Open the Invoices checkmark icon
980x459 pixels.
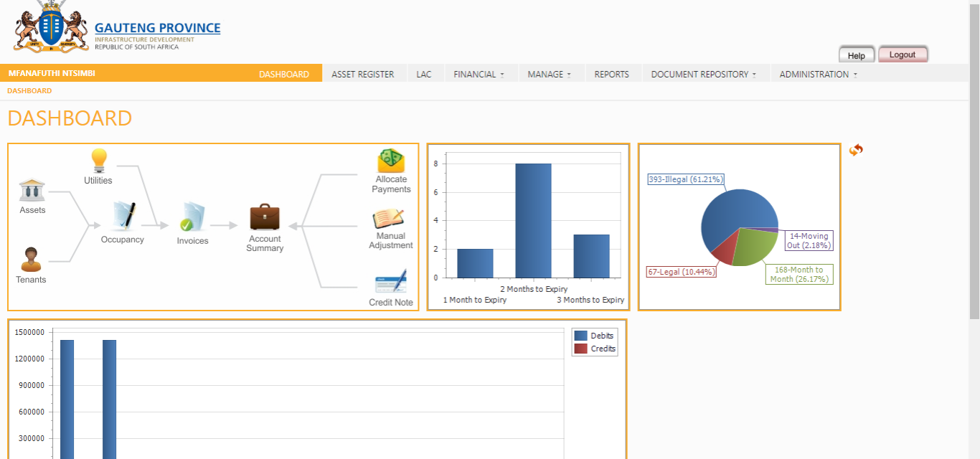[192, 218]
